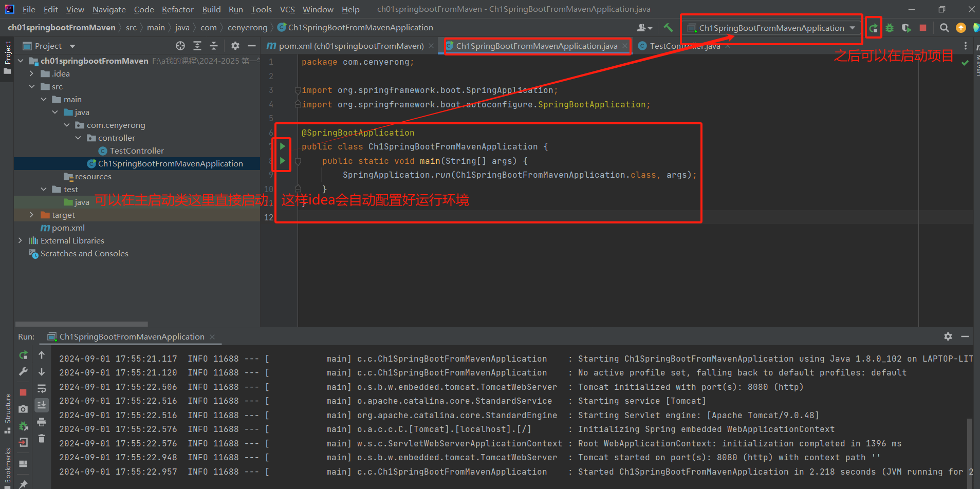Go down the stack trace arrow
The height and width of the screenshot is (489, 980).
pos(42,371)
